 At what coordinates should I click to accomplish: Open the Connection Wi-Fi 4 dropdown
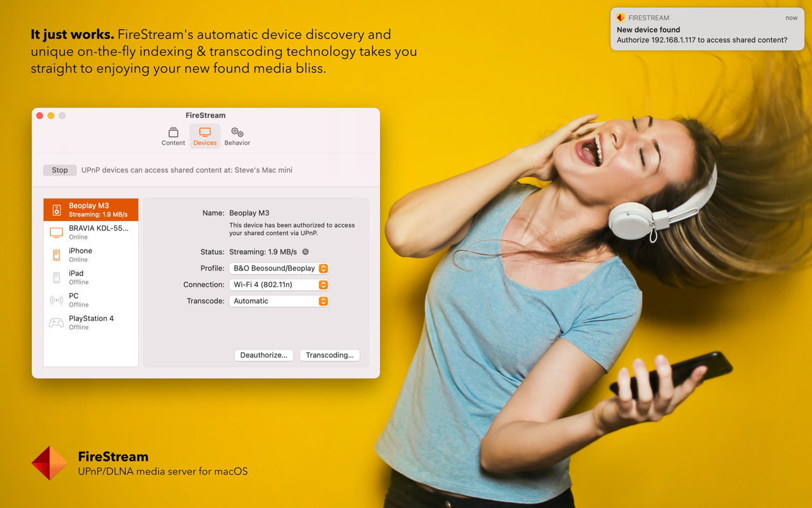[278, 285]
